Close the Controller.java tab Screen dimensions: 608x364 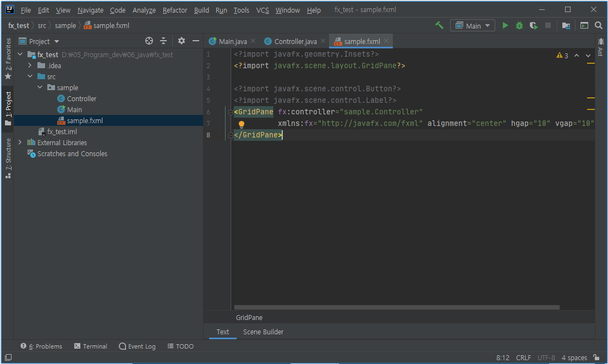coord(323,41)
